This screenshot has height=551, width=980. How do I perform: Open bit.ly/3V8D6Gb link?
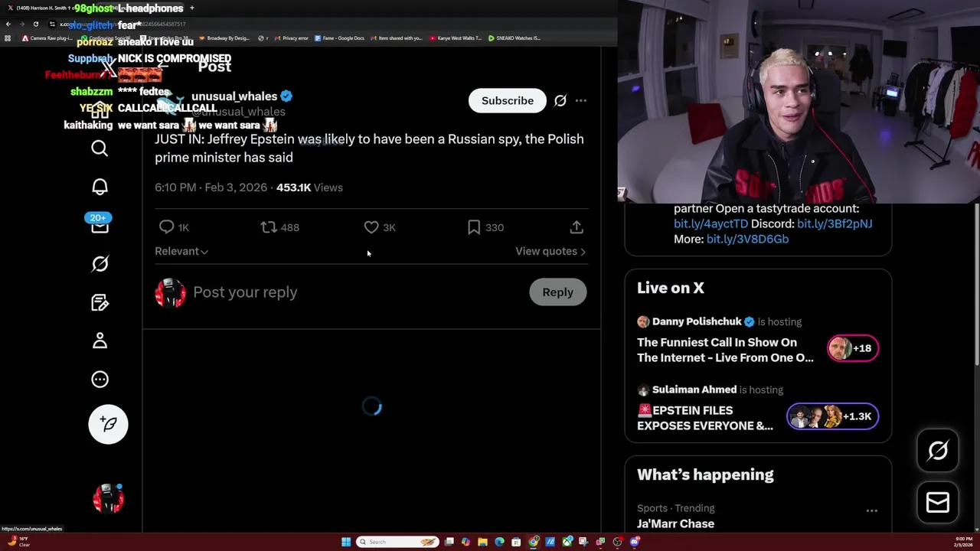tap(747, 239)
